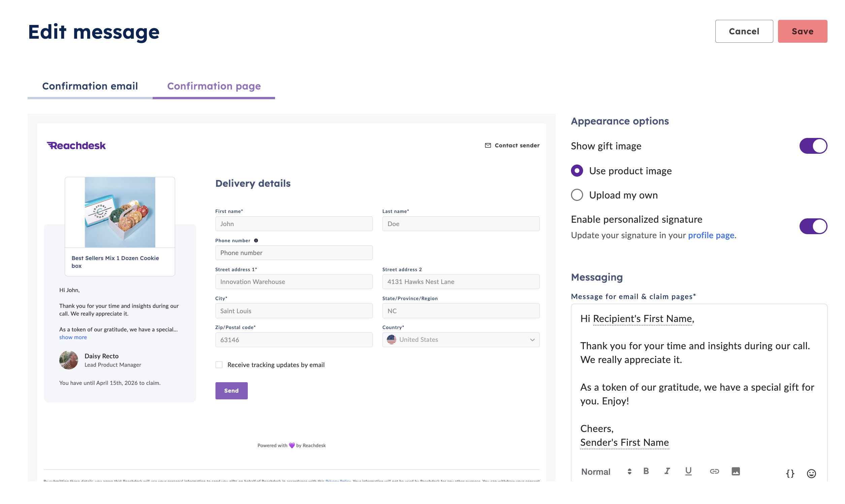The image size is (845, 504).
Task: Insert a hyperlink with the link icon
Action: pyautogui.click(x=714, y=471)
